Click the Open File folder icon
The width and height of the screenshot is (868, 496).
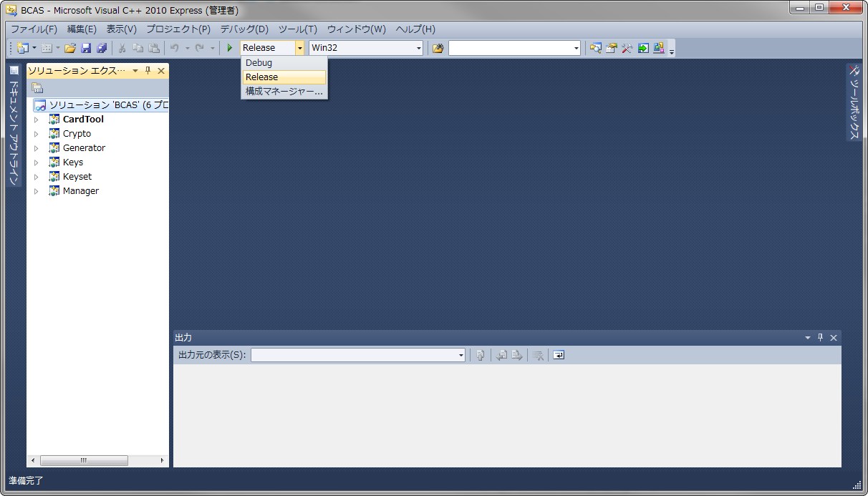point(70,48)
